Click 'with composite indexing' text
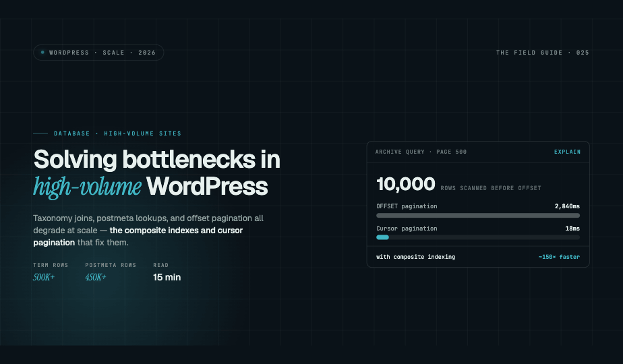This screenshot has width=623, height=364. pyautogui.click(x=415, y=257)
